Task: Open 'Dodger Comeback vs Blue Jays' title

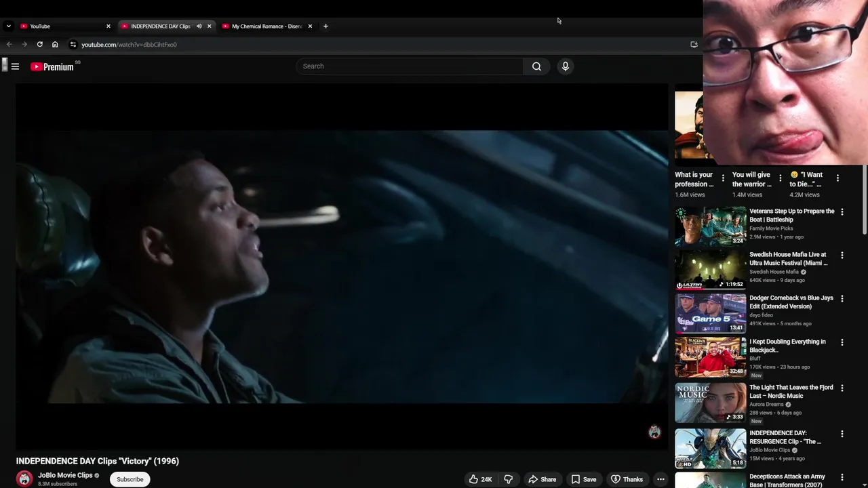Action: click(791, 302)
